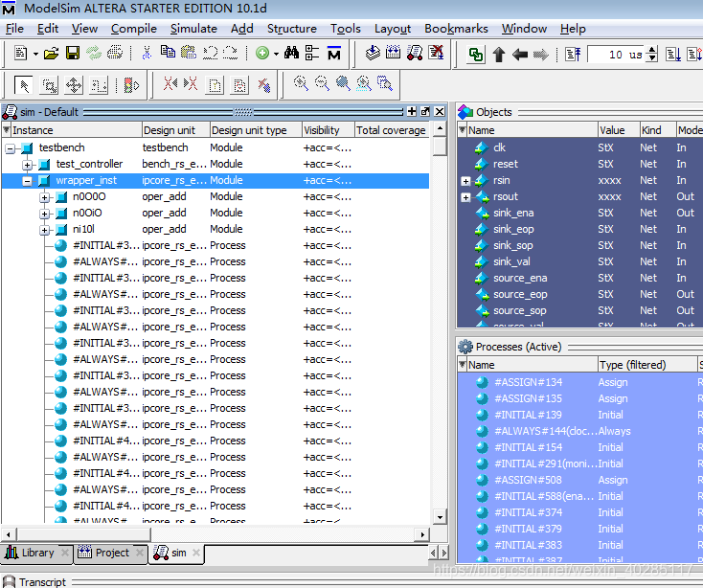Viewport: 703px width, 588px height.
Task: Increase run length with the up stepper
Action: [x=653, y=50]
